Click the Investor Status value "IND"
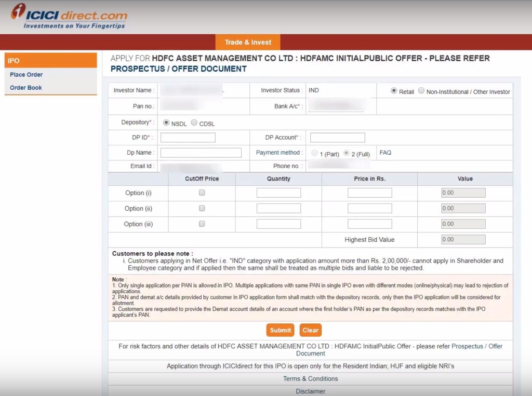532x396 pixels. tap(314, 90)
